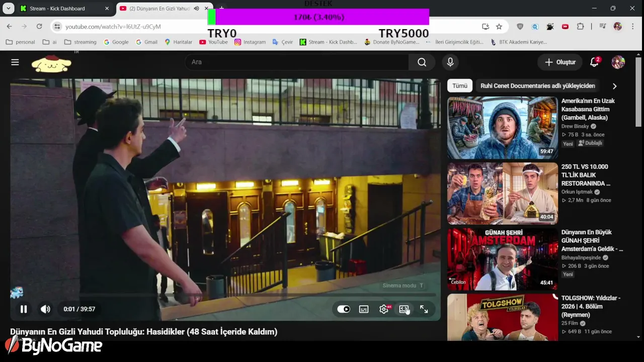The height and width of the screenshot is (362, 644).
Task: Bookmark this page with the star
Action: (x=499, y=27)
